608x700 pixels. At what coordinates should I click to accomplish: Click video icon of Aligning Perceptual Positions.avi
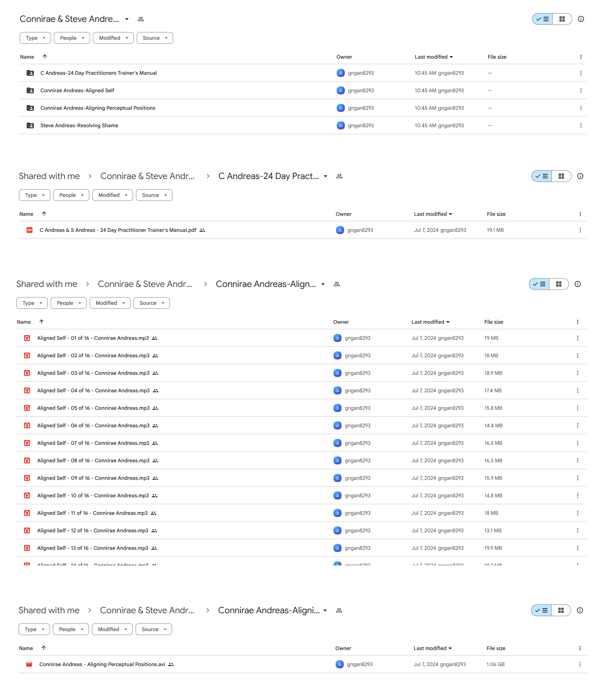pos(29,664)
